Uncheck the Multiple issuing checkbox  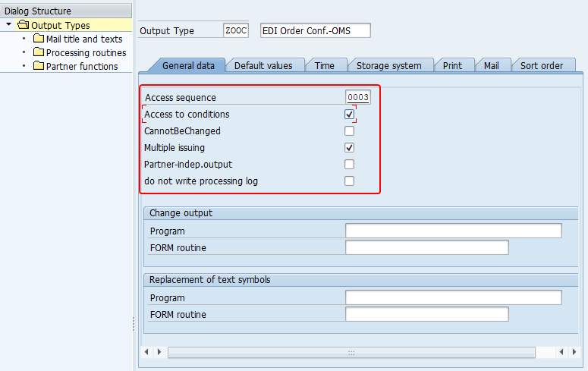pyautogui.click(x=349, y=147)
